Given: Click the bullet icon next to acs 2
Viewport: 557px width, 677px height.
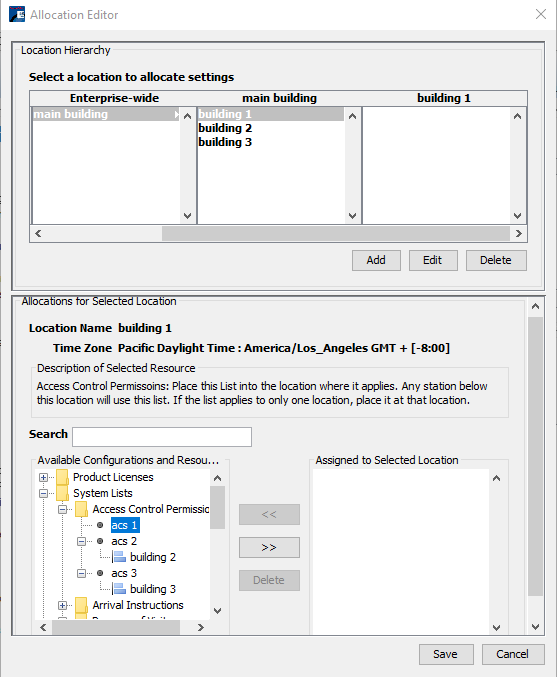Looking at the screenshot, I should [100, 541].
